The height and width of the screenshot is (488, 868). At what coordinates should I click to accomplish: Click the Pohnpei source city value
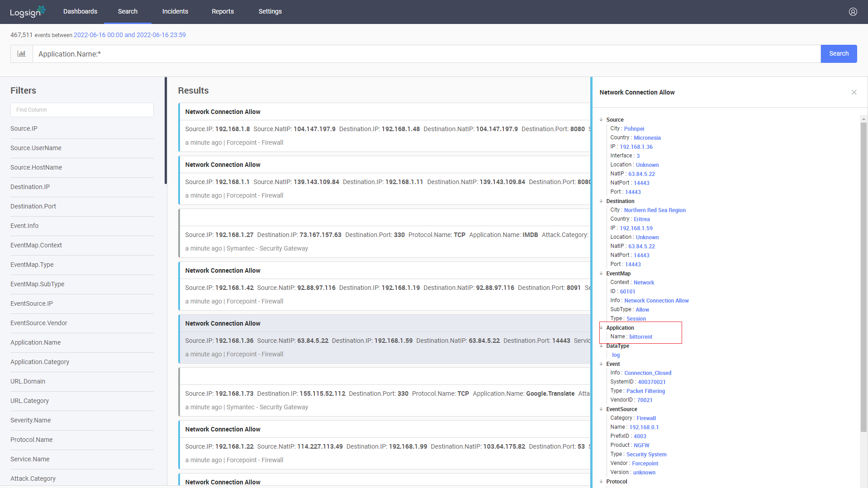[x=634, y=129]
